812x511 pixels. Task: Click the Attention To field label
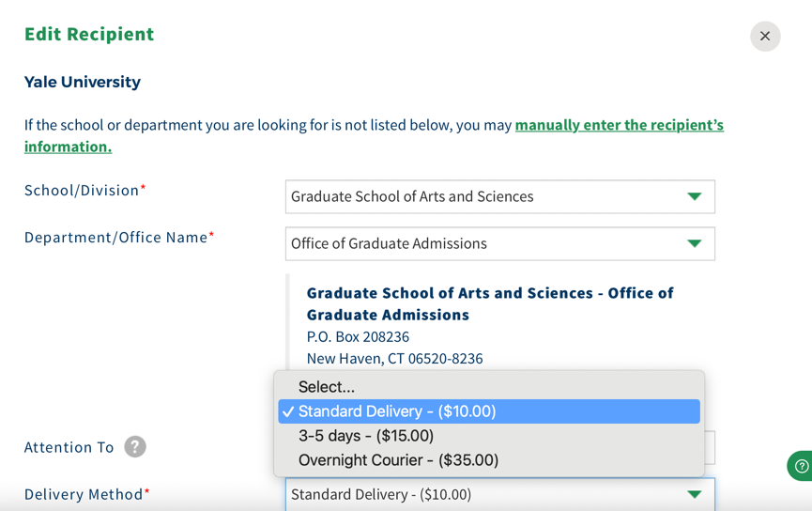[x=69, y=447]
